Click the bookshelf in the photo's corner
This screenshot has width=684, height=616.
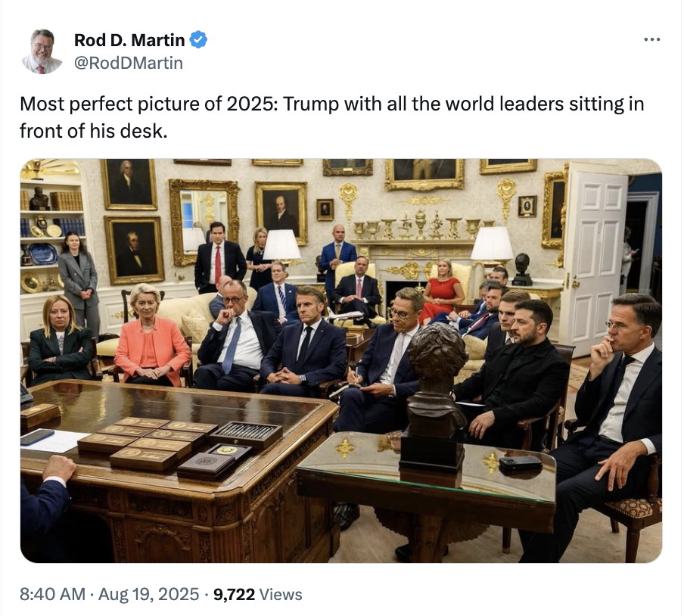49,227
